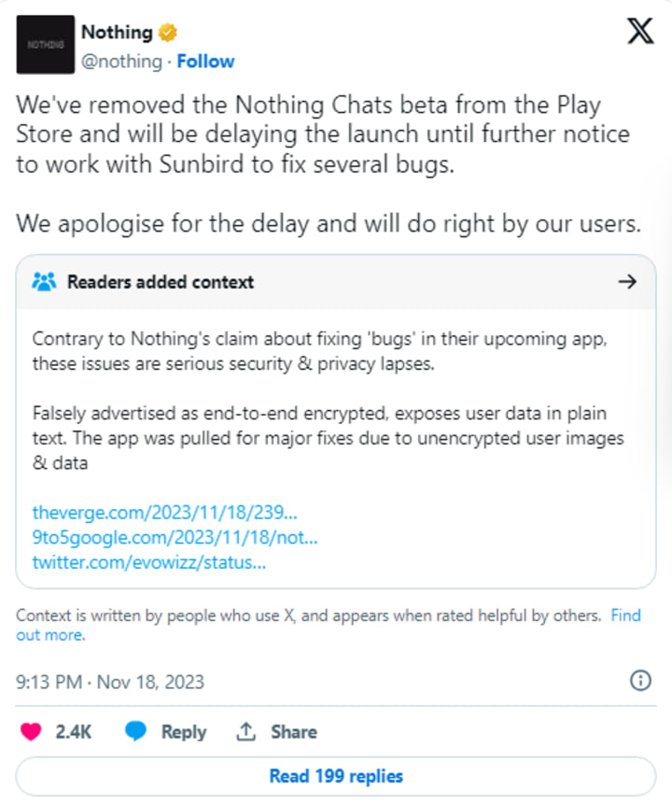Click the blue reply bubble icon
The width and height of the screenshot is (672, 806).
click(x=135, y=730)
